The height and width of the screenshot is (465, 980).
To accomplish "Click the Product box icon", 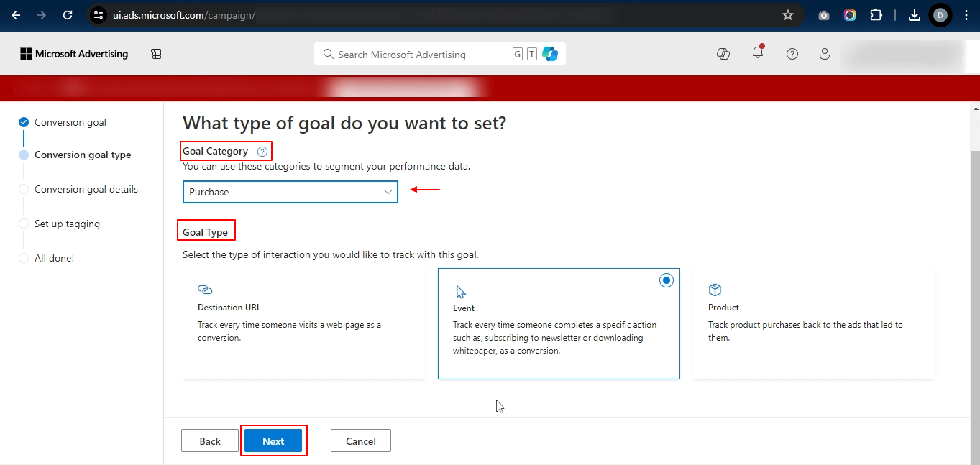I will click(x=715, y=290).
